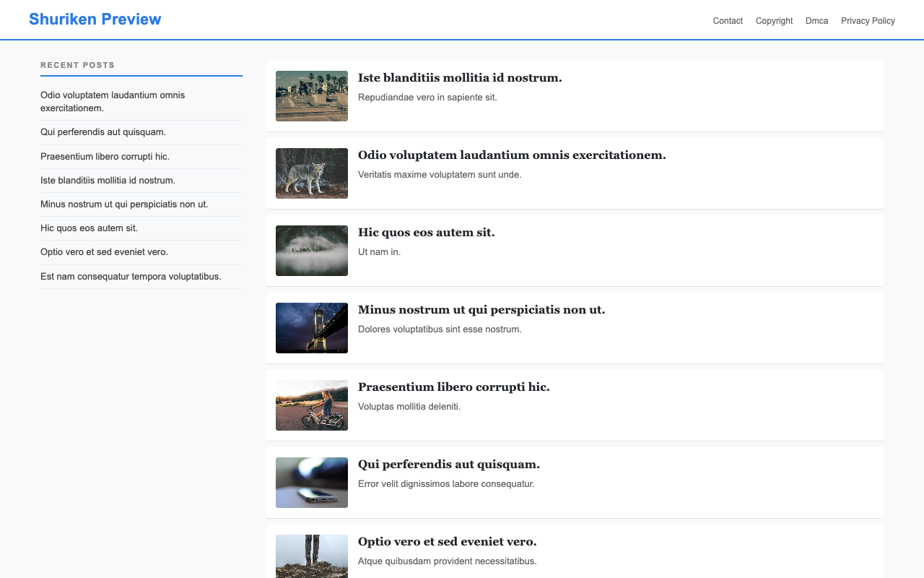Open the wolf photo thumbnail
Viewport: 924px width, 578px height.
pos(312,173)
